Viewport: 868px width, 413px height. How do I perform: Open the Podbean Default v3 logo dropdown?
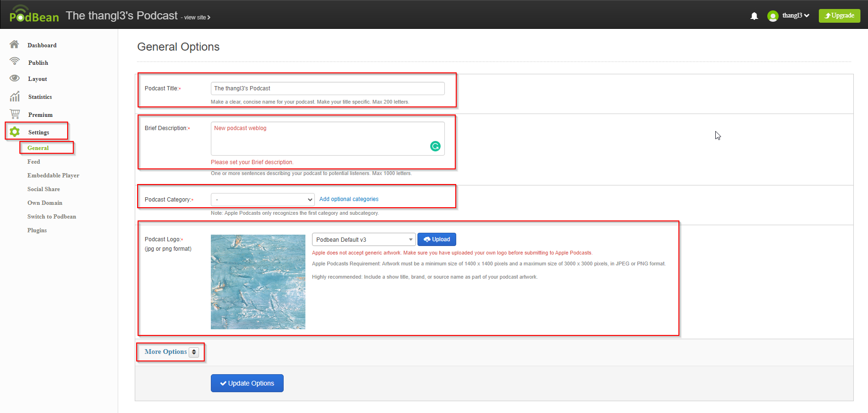click(364, 239)
